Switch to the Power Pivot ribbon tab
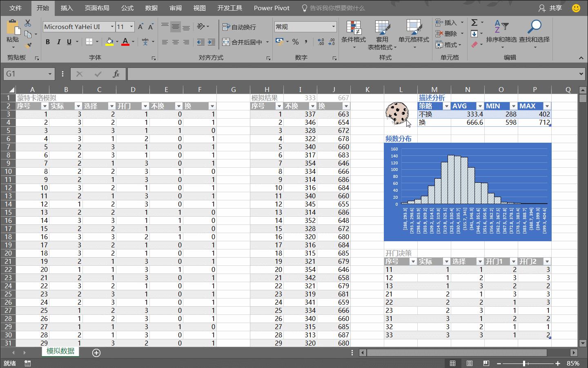The height and width of the screenshot is (368, 588). (272, 8)
